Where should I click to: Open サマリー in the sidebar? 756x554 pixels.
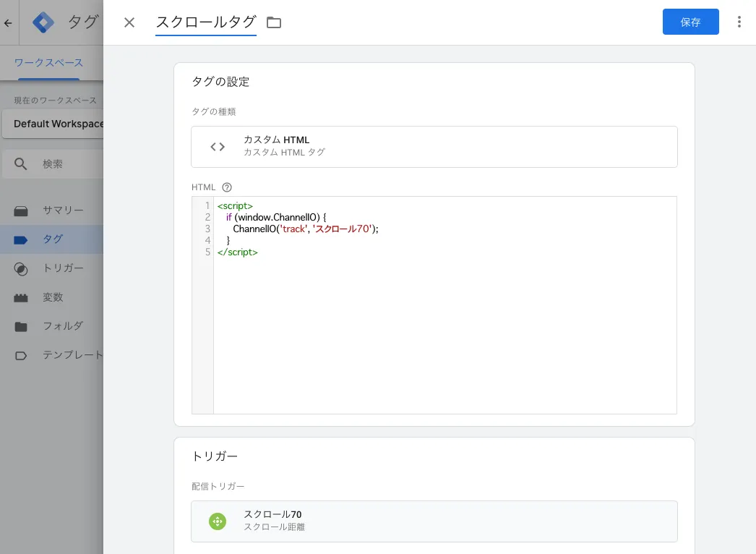pos(62,210)
